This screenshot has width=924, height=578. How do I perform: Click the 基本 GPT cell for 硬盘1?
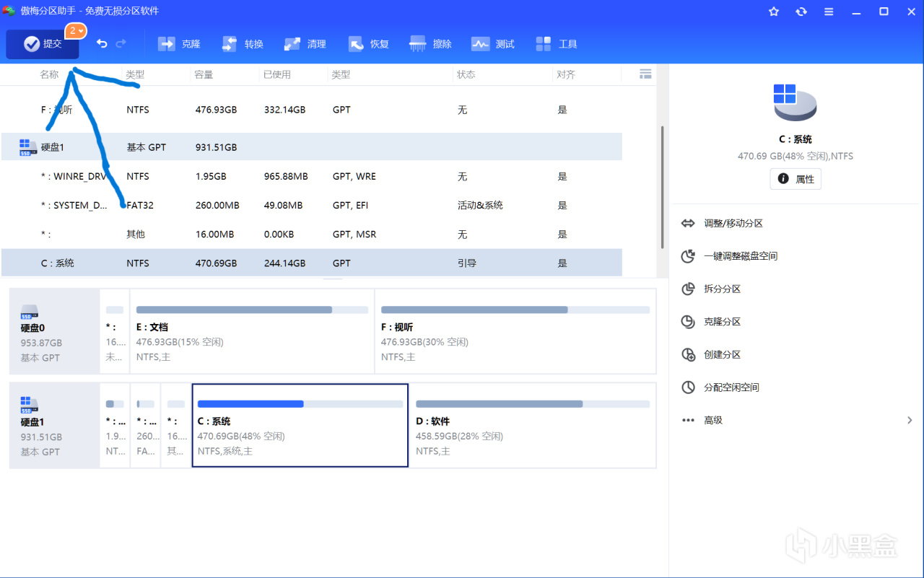tap(146, 147)
